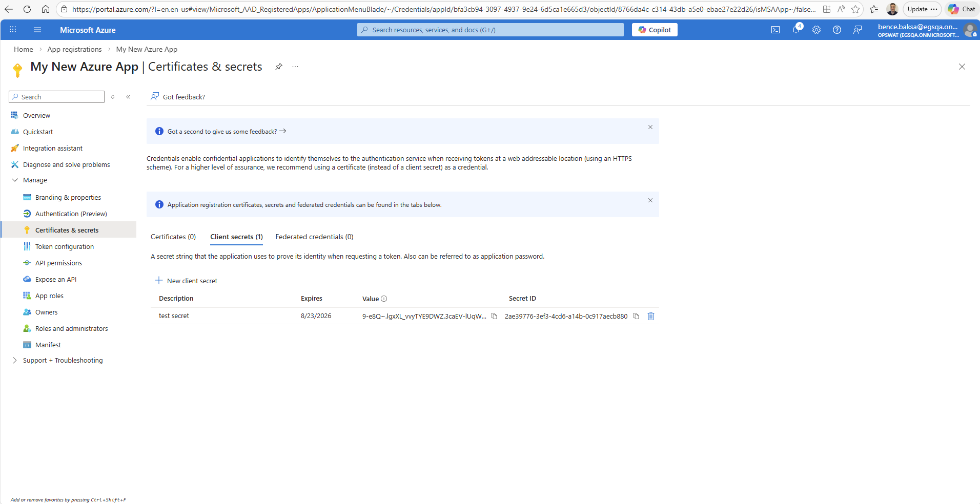Click the Copilot button
Screen dimensions: 980x504
(x=655, y=30)
